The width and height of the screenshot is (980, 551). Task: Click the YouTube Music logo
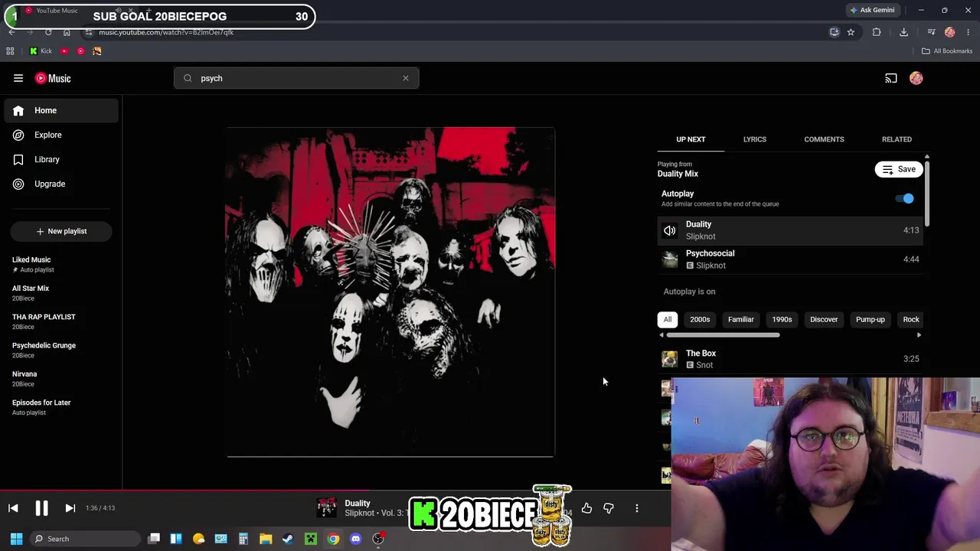click(x=52, y=78)
